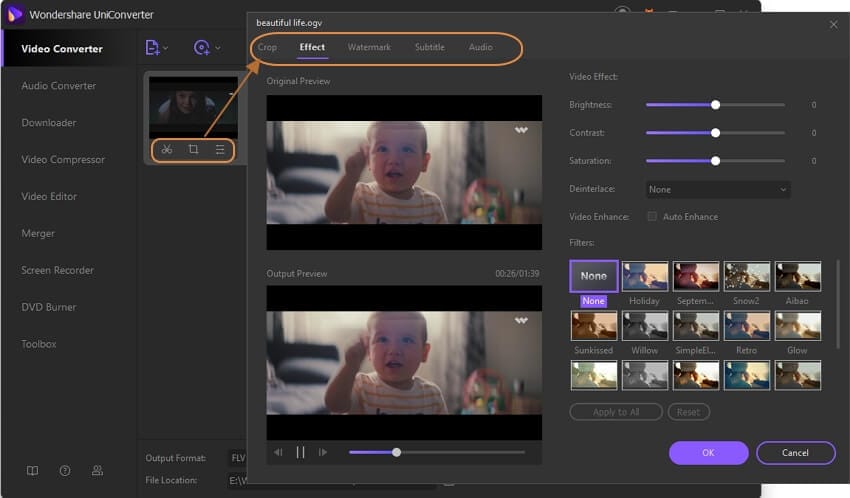Enable the Auto Enhance checkbox
Viewport: 850px width, 498px height.
pos(652,216)
